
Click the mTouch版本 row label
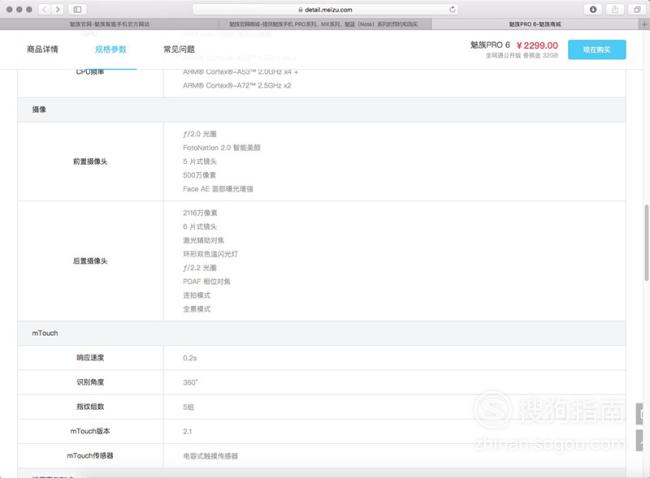pos(90,431)
